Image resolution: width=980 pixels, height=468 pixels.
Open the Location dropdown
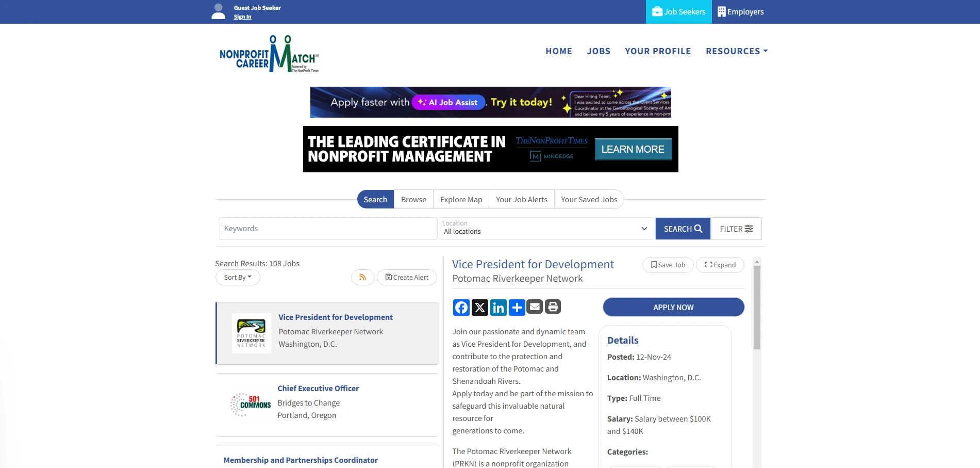[x=546, y=229]
